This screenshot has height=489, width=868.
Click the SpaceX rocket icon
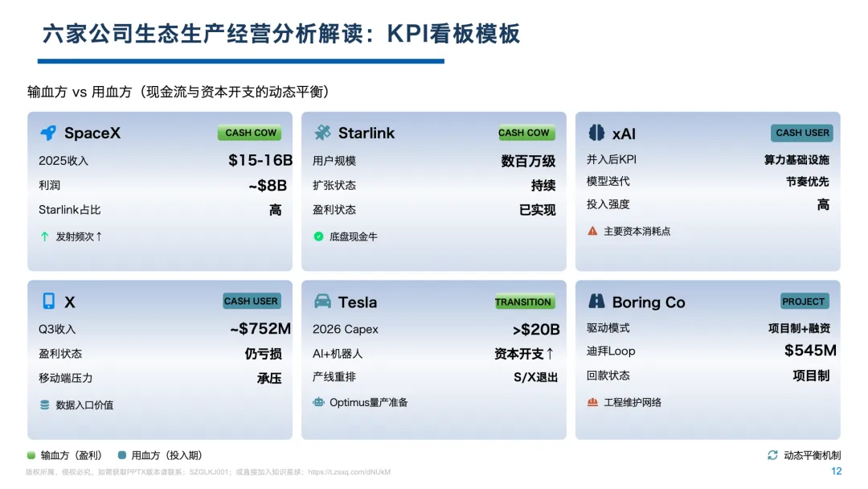pyautogui.click(x=48, y=133)
